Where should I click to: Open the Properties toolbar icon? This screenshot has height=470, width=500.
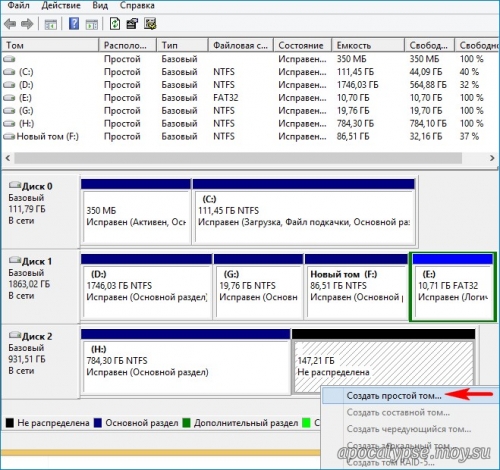(132, 24)
